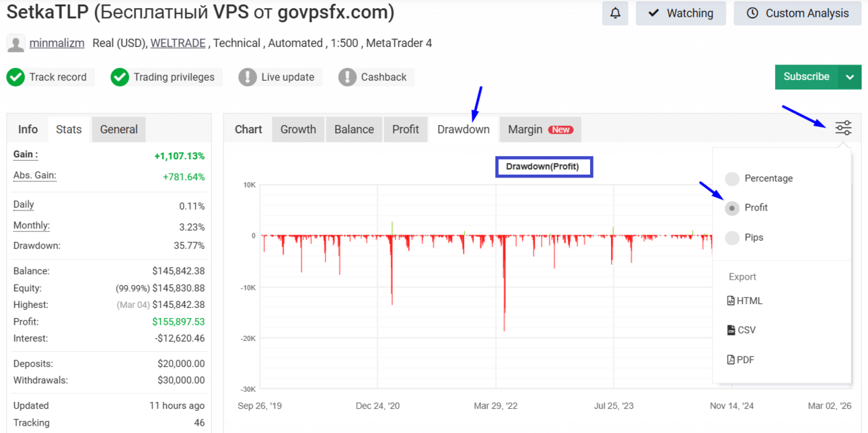
Task: Click the drawdown value 35.77%
Action: 189,246
